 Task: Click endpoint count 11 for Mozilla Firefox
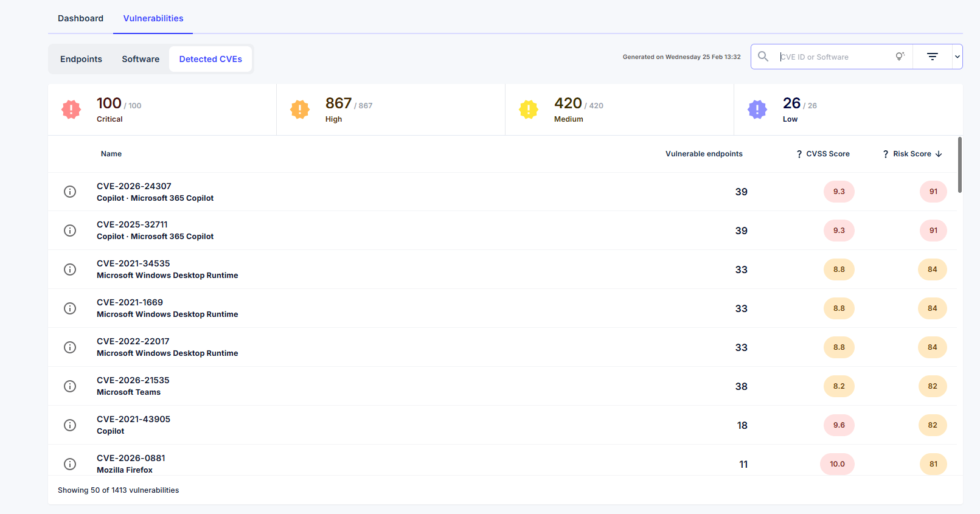[743, 464]
